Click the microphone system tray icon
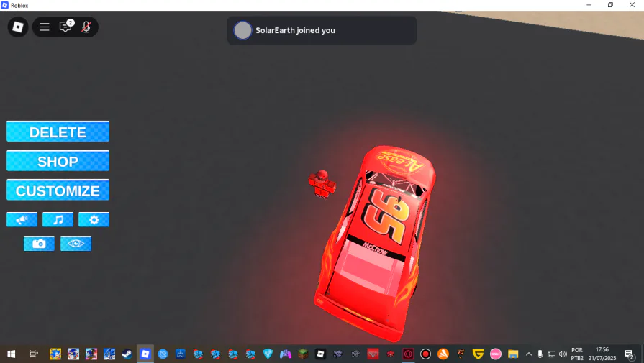The height and width of the screenshot is (363, 644). [x=540, y=354]
